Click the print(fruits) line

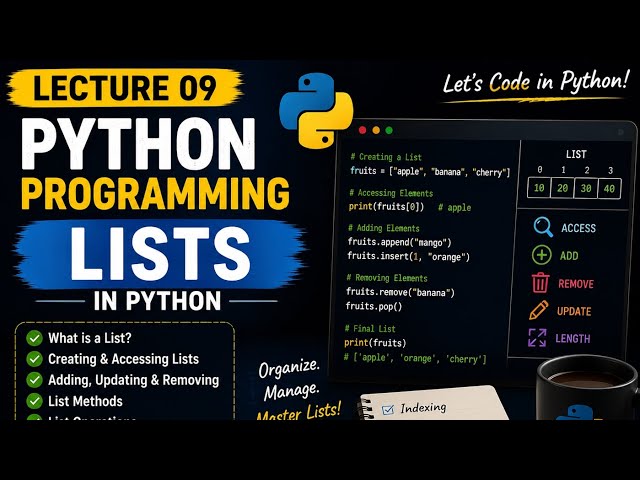(x=375, y=342)
